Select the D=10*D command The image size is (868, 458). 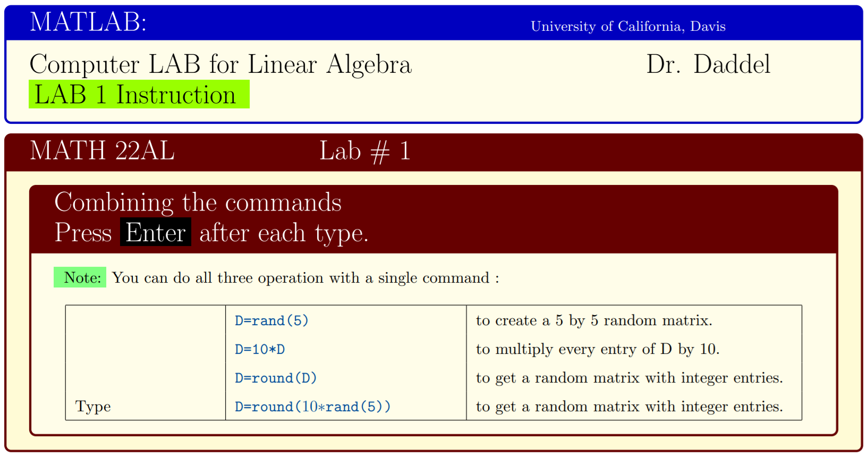pyautogui.click(x=260, y=350)
